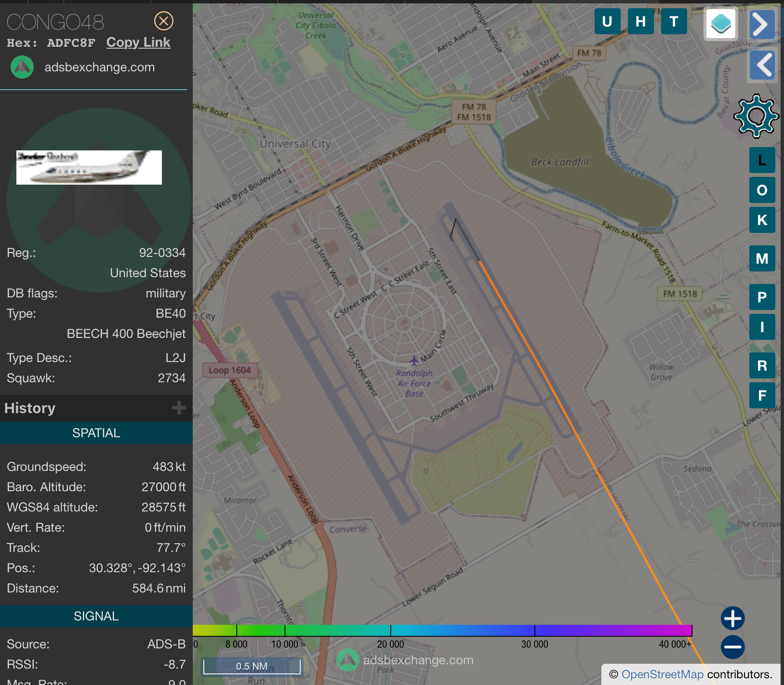Click the BE40 type value

(171, 313)
